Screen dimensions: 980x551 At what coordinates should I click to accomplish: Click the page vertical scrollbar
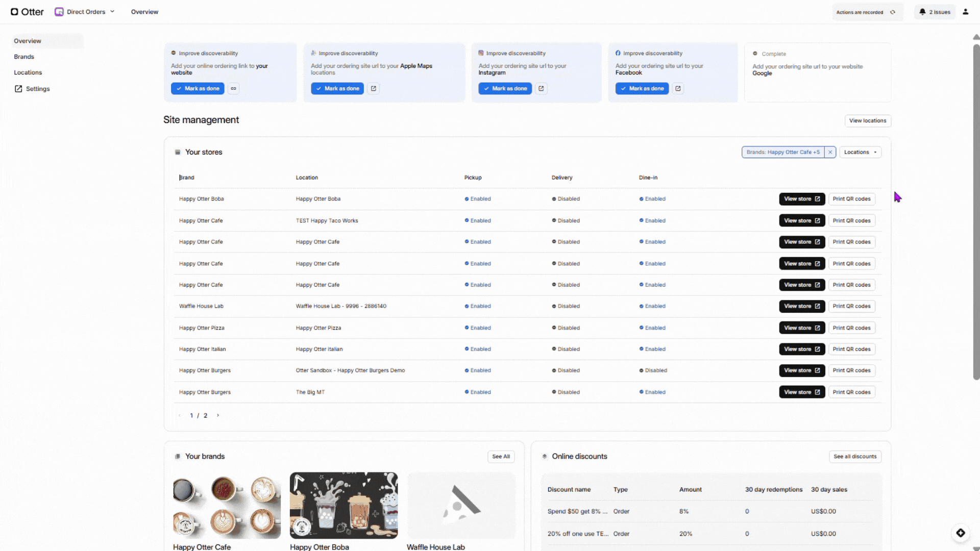click(976, 212)
